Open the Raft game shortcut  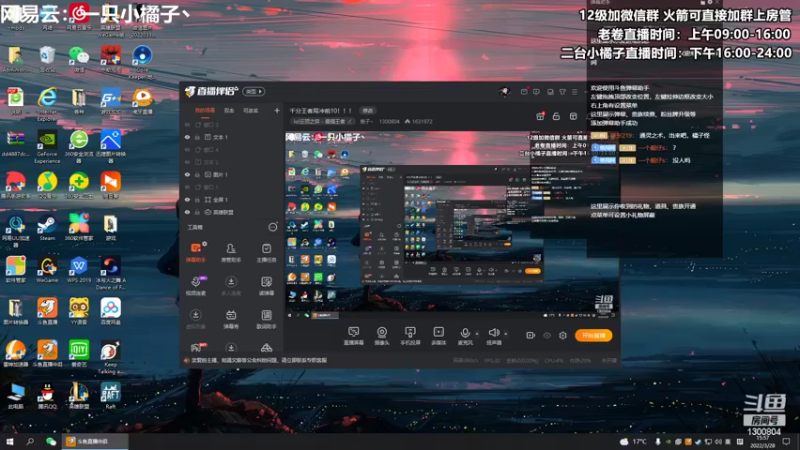110,395
